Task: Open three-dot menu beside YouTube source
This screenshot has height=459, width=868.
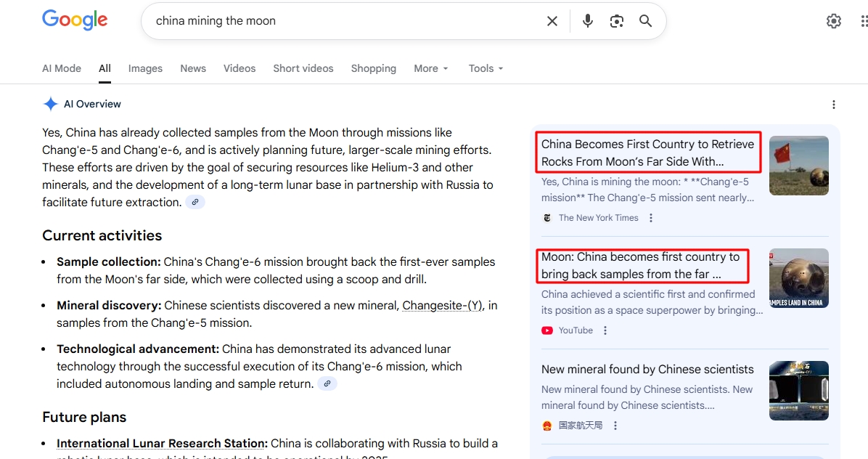Action: 605,330
